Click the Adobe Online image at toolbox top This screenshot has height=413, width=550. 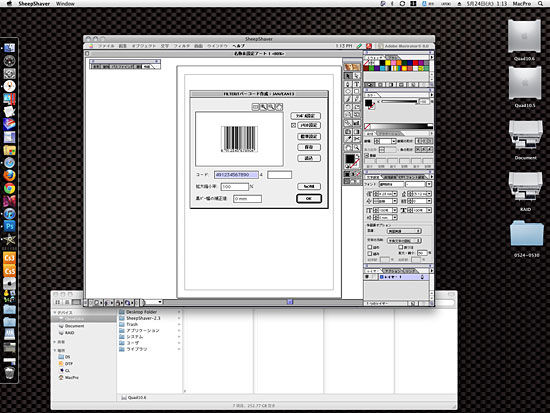click(x=352, y=67)
